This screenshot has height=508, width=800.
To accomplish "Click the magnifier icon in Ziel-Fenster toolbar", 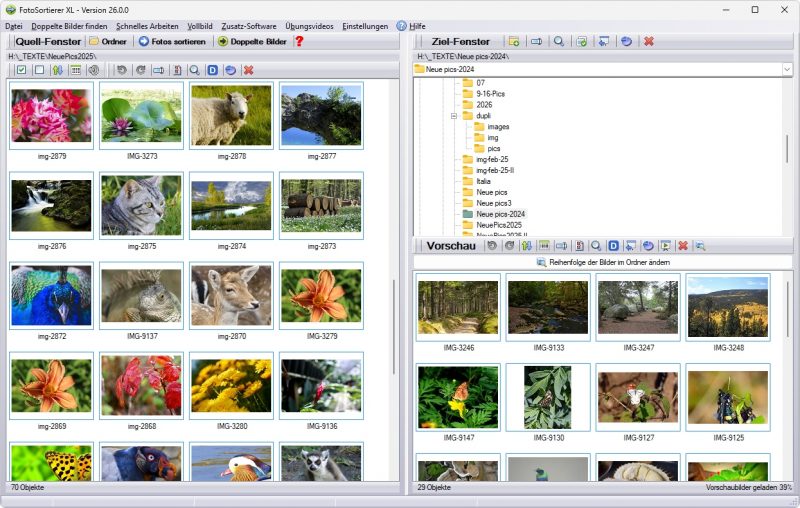I will click(559, 41).
